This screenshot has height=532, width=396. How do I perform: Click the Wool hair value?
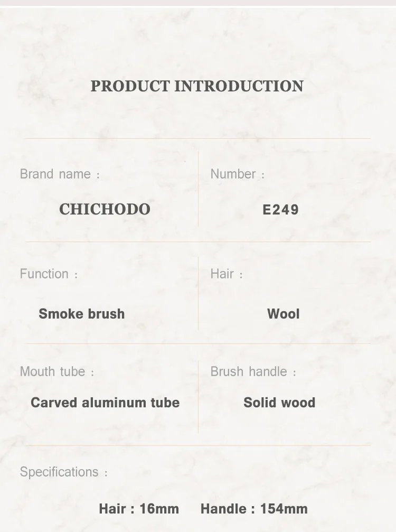pos(284,314)
